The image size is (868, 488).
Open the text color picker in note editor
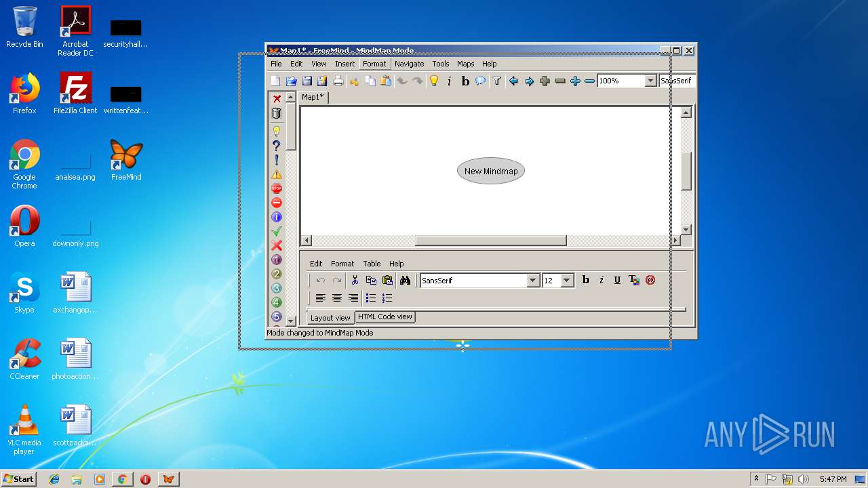tap(633, 280)
